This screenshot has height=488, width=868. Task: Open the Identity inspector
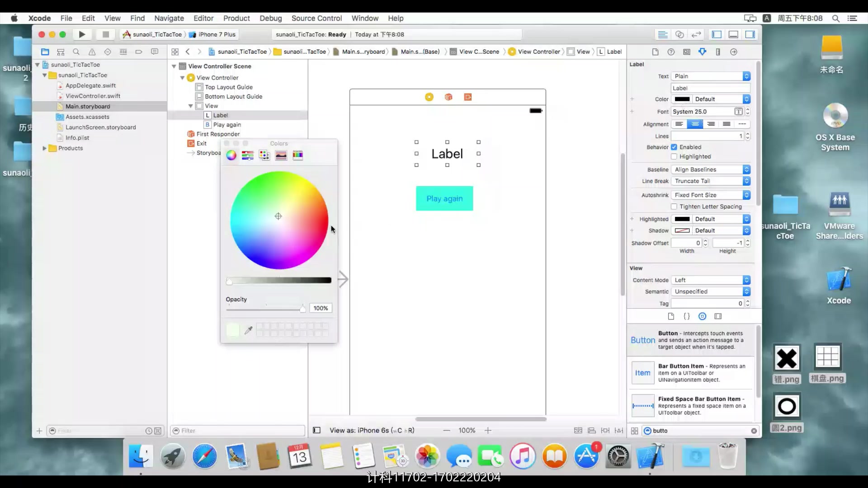687,52
